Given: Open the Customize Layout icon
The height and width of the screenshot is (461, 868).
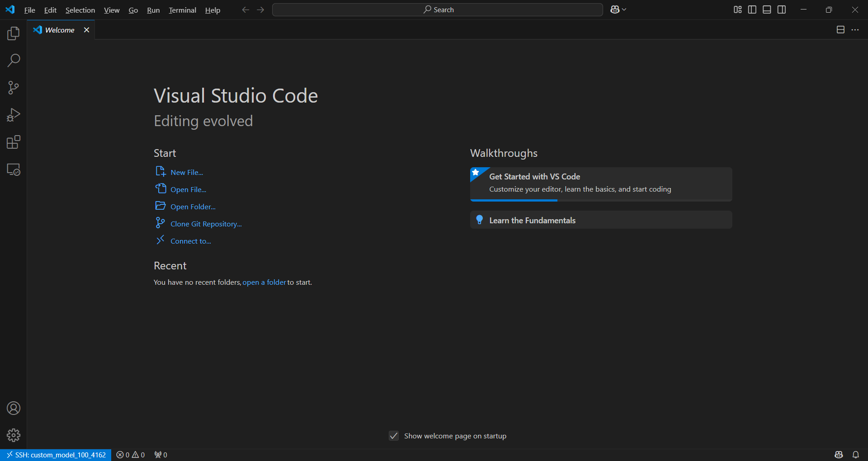Looking at the screenshot, I should pos(738,9).
